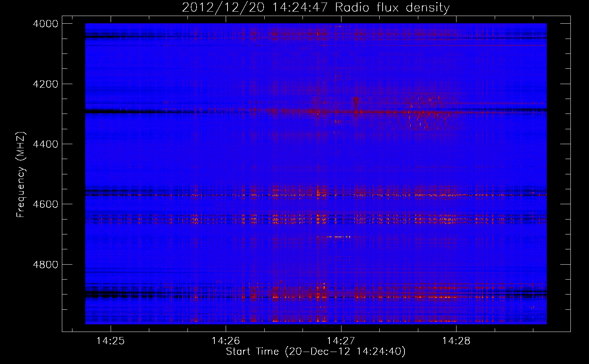Click the x-axis label "Start Time (20-Dec-12 14:24:40)"

tap(316, 352)
